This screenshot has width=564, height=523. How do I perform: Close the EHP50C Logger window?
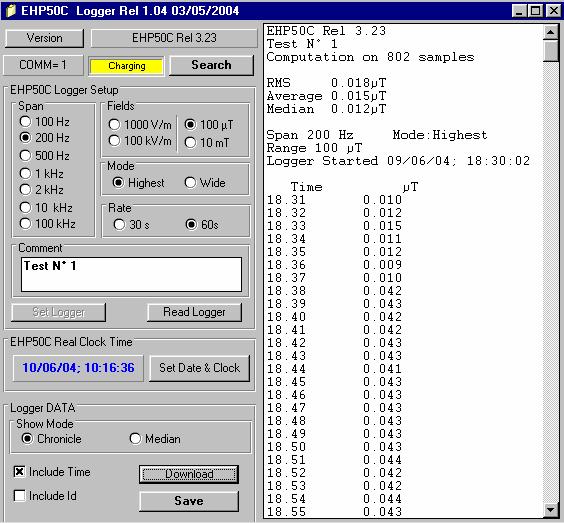[554, 11]
